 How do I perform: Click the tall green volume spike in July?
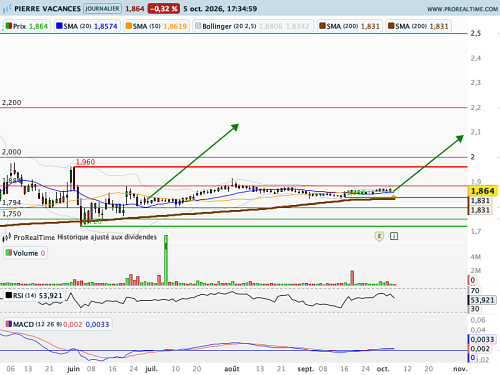pyautogui.click(x=166, y=260)
